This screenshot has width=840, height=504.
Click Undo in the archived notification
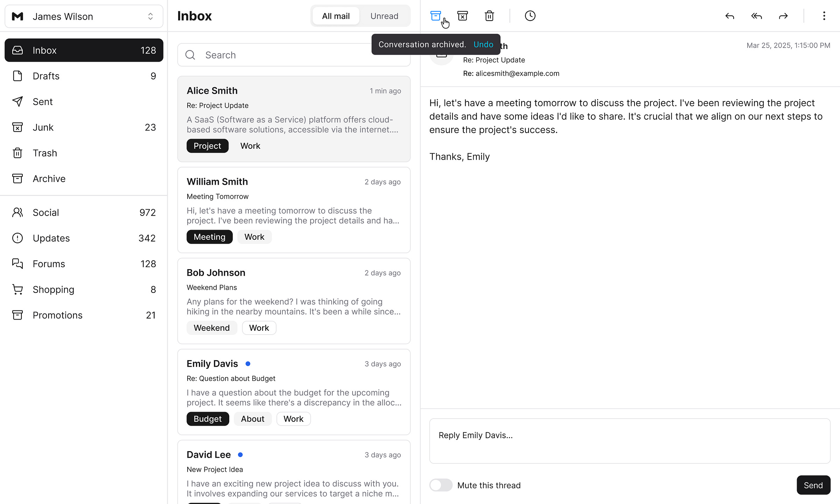tap(483, 44)
